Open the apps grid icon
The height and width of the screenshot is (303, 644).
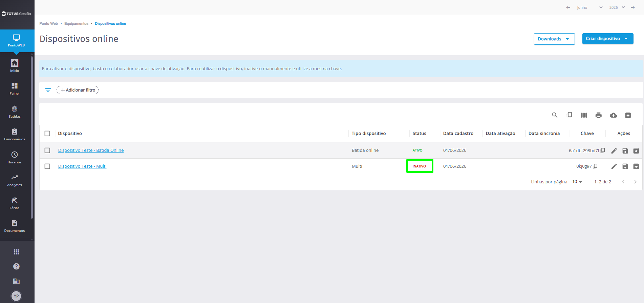point(16,252)
